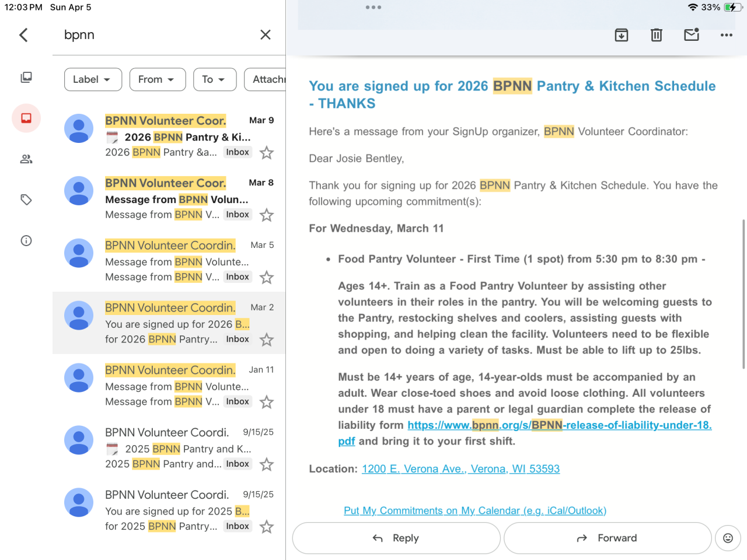This screenshot has width=747, height=560.
Task: Expand the Label filter dropdown
Action: tap(93, 79)
